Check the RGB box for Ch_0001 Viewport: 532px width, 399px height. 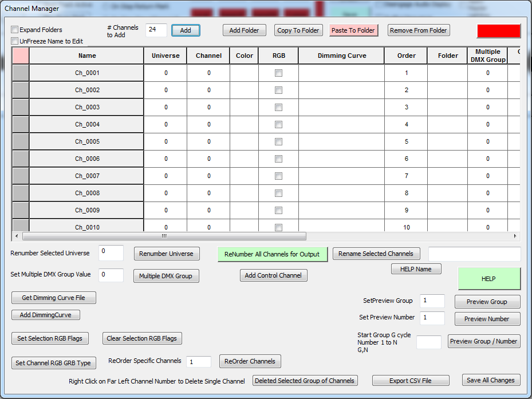click(x=278, y=73)
